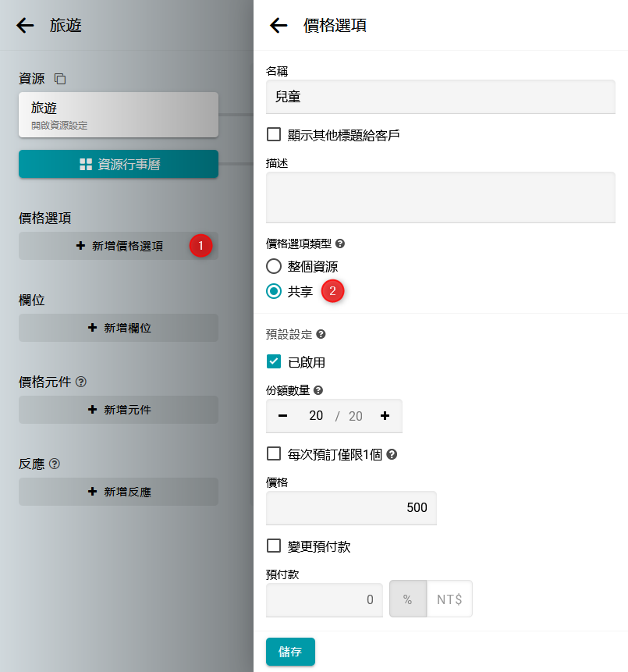Open 資源行事曆 calendar button
Image resolution: width=628 pixels, height=672 pixels.
click(x=119, y=164)
